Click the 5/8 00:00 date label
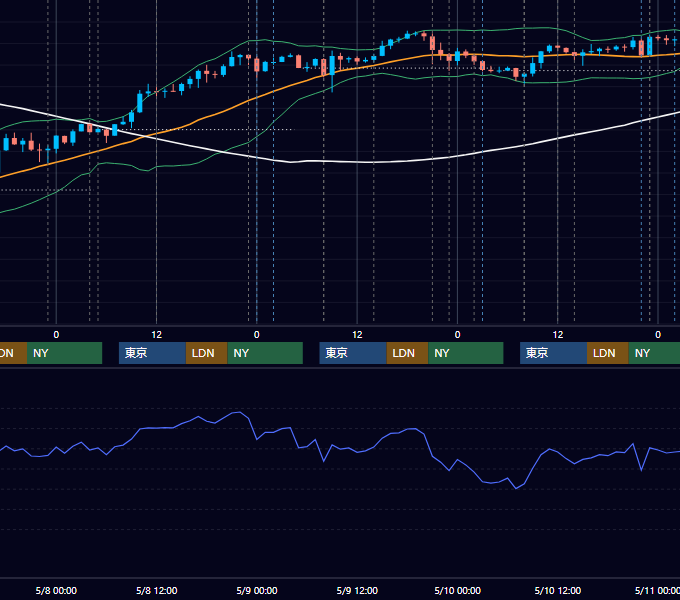The width and height of the screenshot is (680, 600). [56, 590]
